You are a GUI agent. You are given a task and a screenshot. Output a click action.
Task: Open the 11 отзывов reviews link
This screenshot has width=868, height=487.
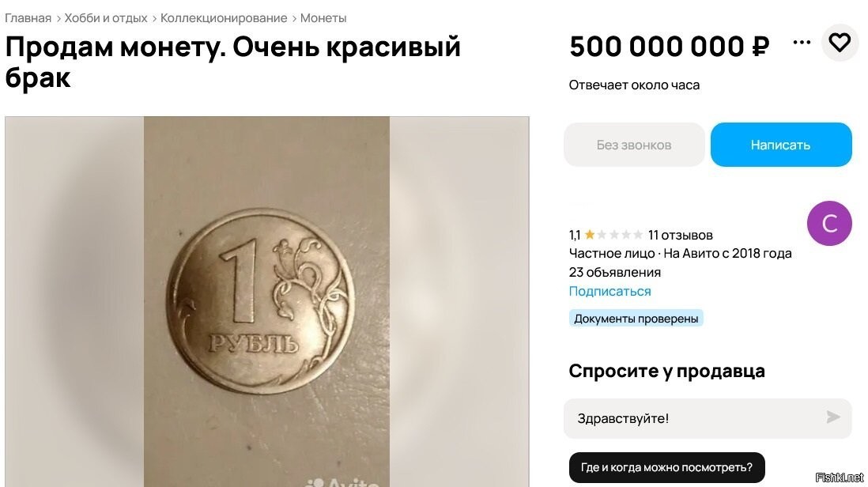pyautogui.click(x=680, y=236)
